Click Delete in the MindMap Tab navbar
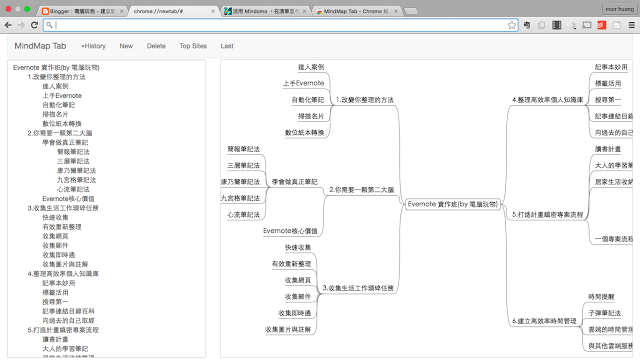The width and height of the screenshot is (640, 360). pos(156,46)
